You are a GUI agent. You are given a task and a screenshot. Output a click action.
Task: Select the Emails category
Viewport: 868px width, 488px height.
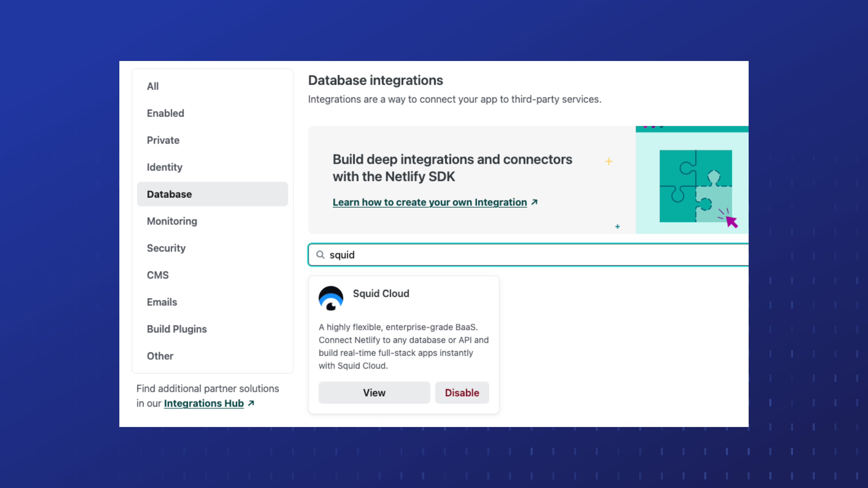click(162, 302)
